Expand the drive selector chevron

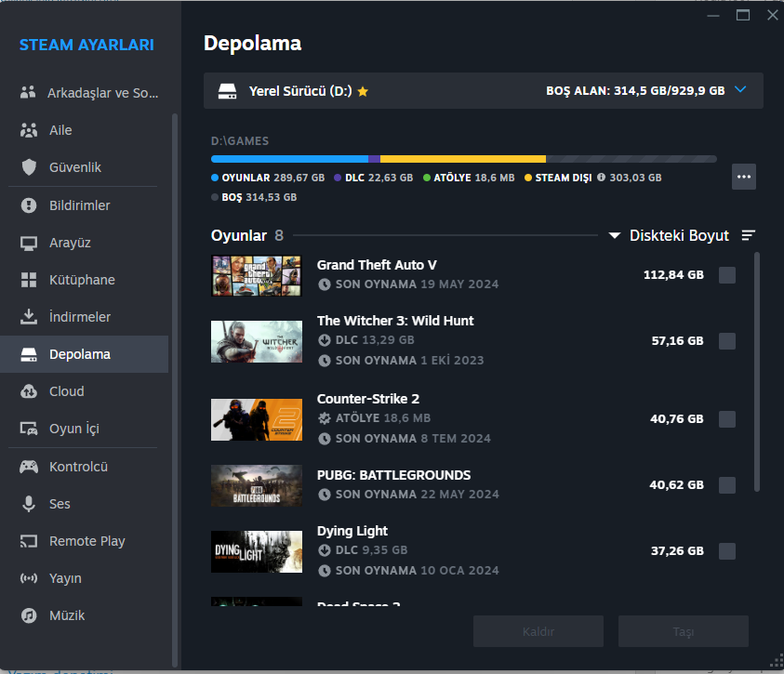click(x=740, y=89)
